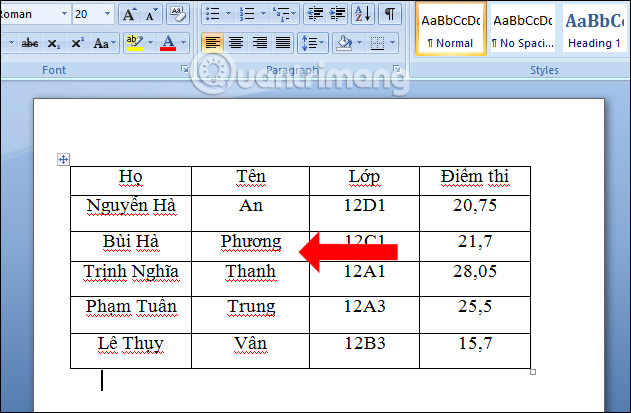This screenshot has width=631, height=413.
Task: Click the Sort A-Z button
Action: tap(363, 14)
